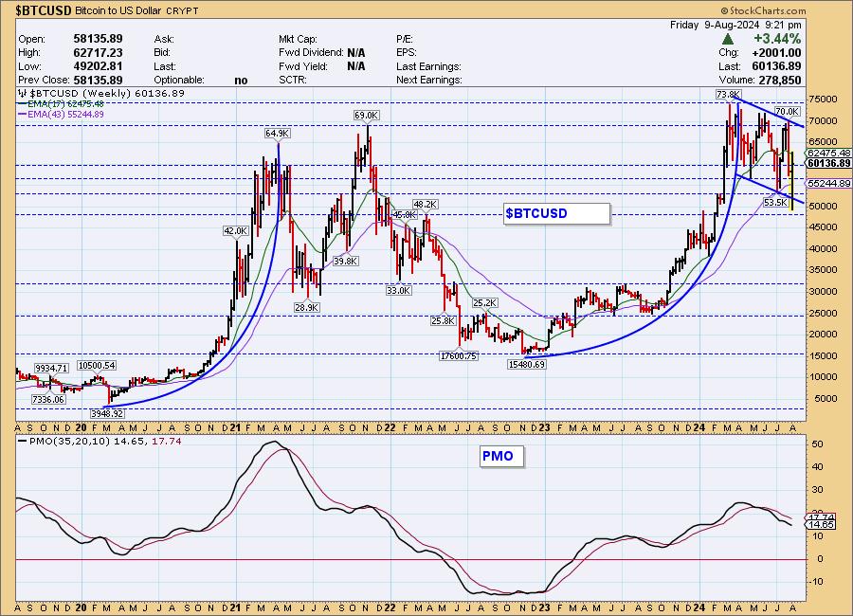853x616 pixels.
Task: Click the 33.0K low price label
Action: [399, 291]
